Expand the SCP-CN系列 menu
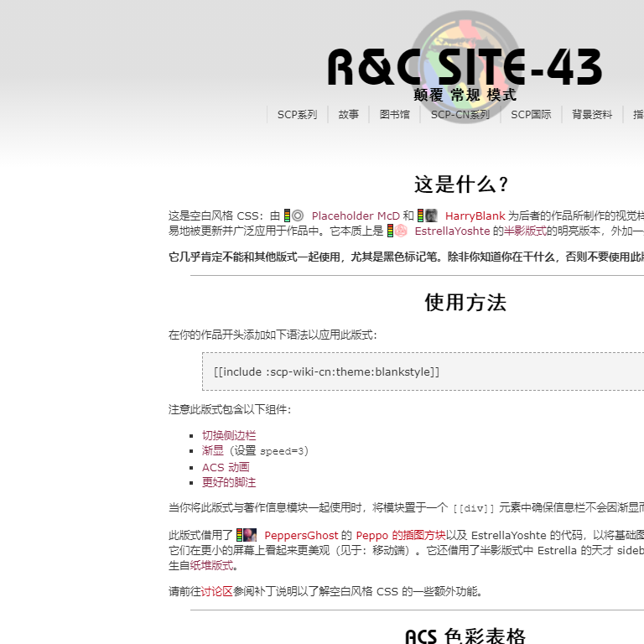644x644 pixels. coord(460,115)
